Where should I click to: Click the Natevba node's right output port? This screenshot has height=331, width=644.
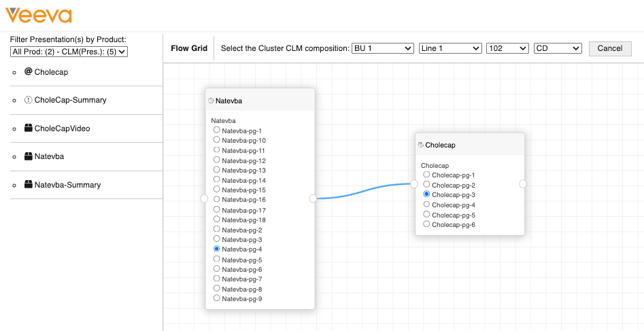click(313, 198)
